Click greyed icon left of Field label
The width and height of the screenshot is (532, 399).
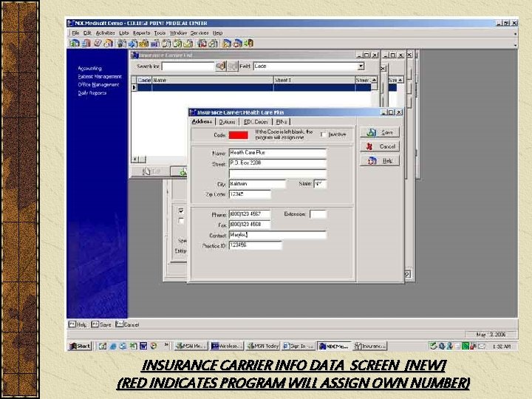pyautogui.click(x=233, y=66)
